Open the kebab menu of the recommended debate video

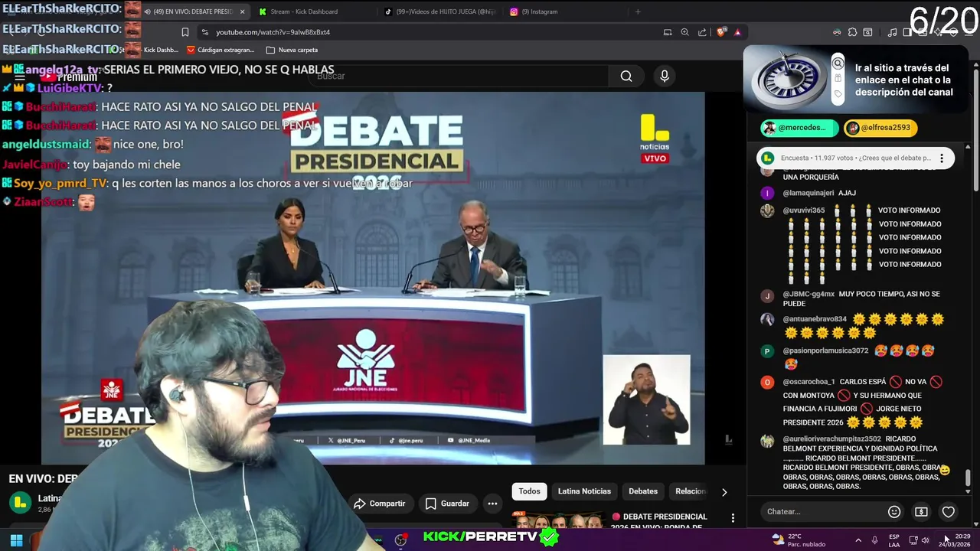[733, 518]
